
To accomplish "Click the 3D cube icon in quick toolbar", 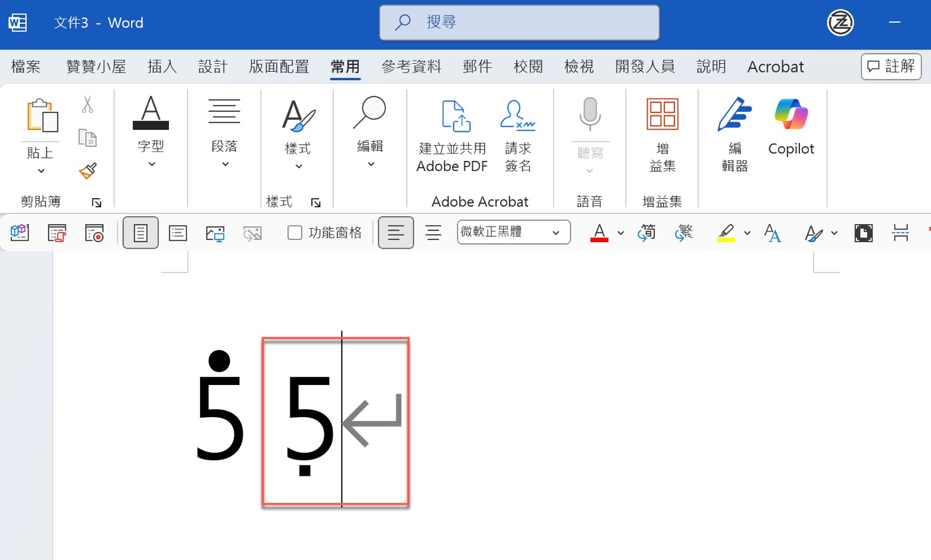I will pyautogui.click(x=19, y=233).
